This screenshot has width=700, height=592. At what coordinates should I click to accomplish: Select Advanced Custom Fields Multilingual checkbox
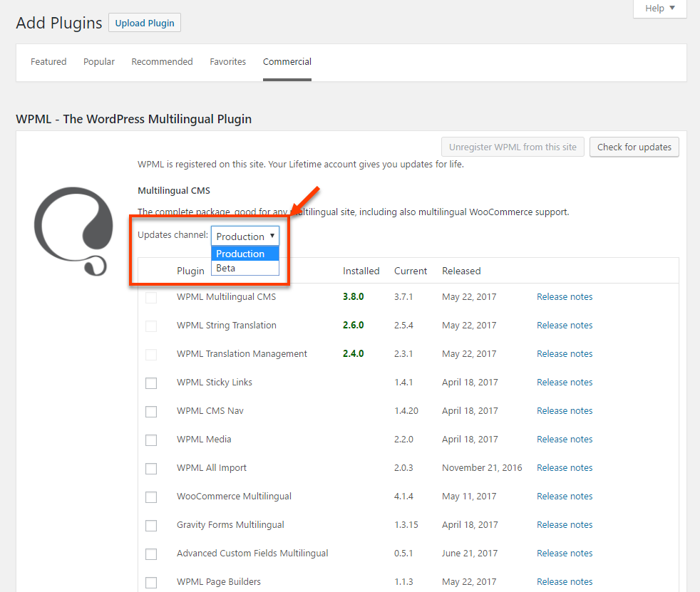pos(151,554)
